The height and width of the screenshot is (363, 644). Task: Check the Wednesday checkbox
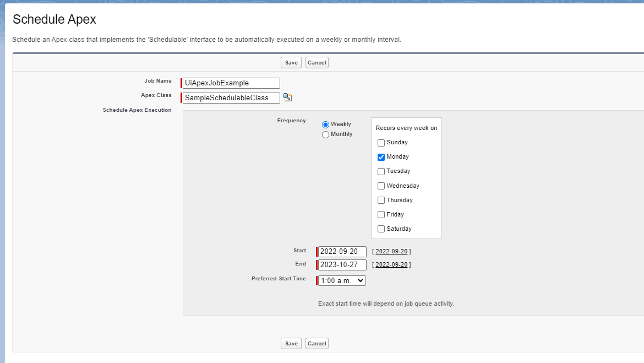[x=381, y=186]
